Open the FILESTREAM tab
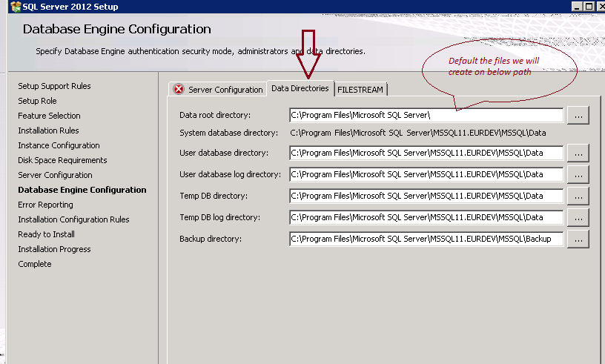The image size is (605, 364). pyautogui.click(x=360, y=90)
